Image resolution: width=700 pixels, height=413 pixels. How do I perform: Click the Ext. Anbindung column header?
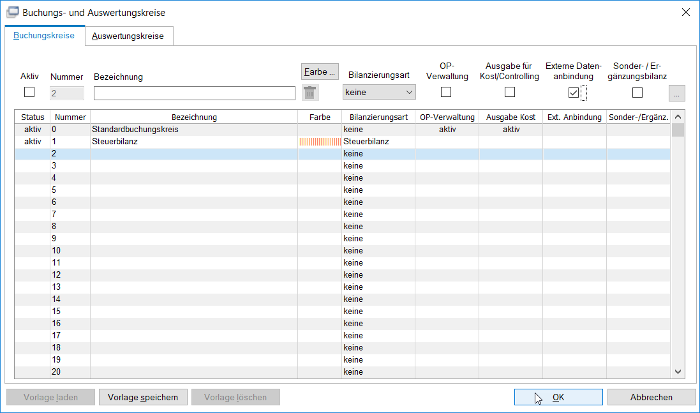coord(575,117)
